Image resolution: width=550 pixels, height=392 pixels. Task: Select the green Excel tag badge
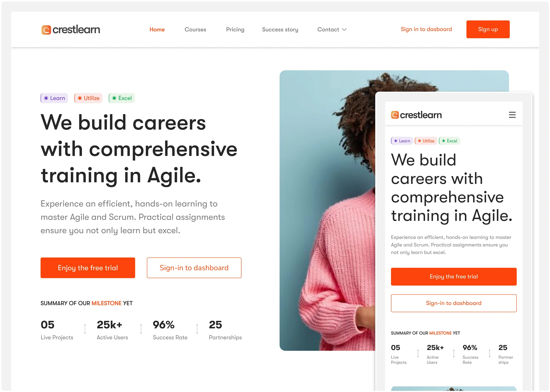pyautogui.click(x=122, y=98)
